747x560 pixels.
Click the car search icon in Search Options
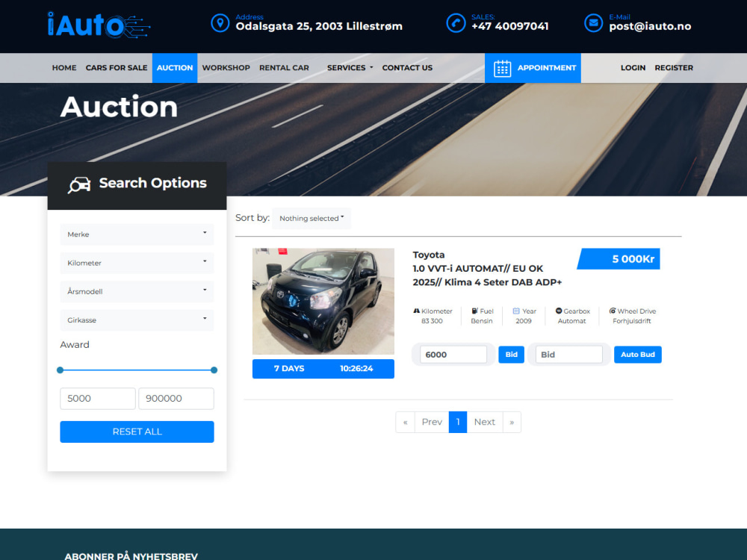click(x=79, y=184)
